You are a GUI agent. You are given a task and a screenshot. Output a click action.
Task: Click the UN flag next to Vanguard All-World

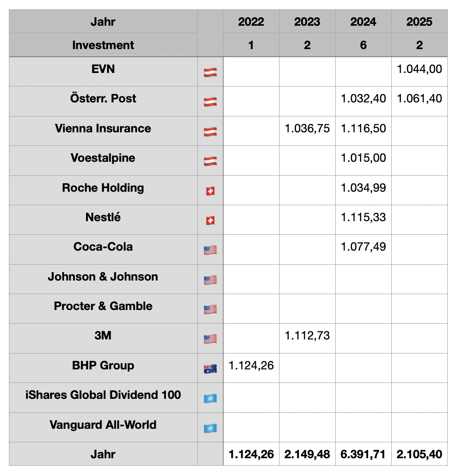pyautogui.click(x=210, y=428)
